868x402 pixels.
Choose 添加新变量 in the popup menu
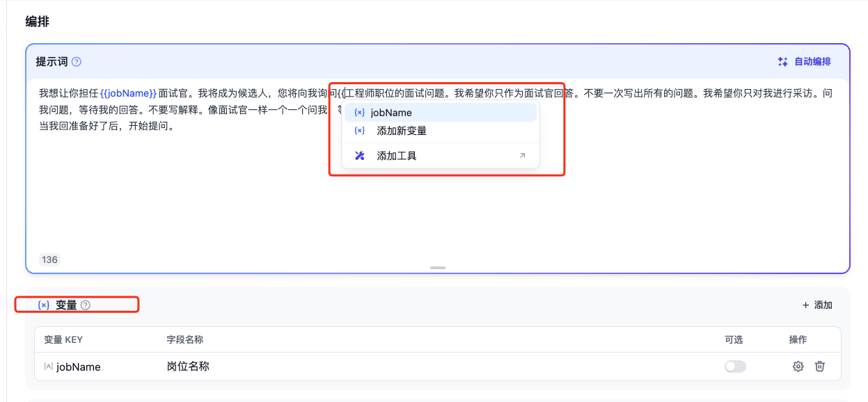click(x=401, y=131)
